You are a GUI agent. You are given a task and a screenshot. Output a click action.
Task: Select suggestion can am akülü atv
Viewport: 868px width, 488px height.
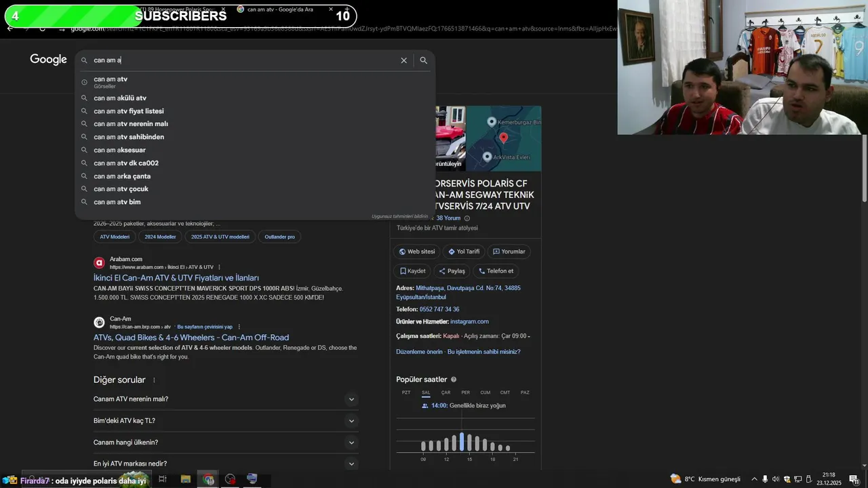pyautogui.click(x=254, y=98)
